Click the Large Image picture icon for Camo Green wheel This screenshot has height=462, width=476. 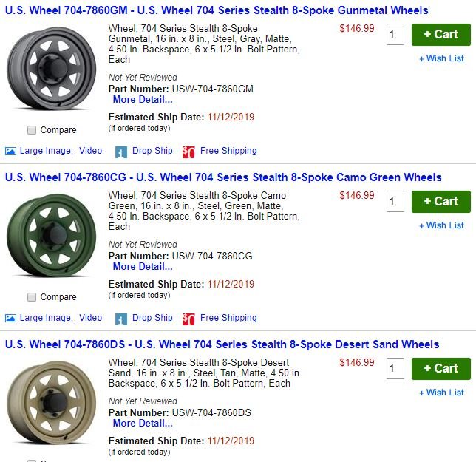click(x=10, y=318)
